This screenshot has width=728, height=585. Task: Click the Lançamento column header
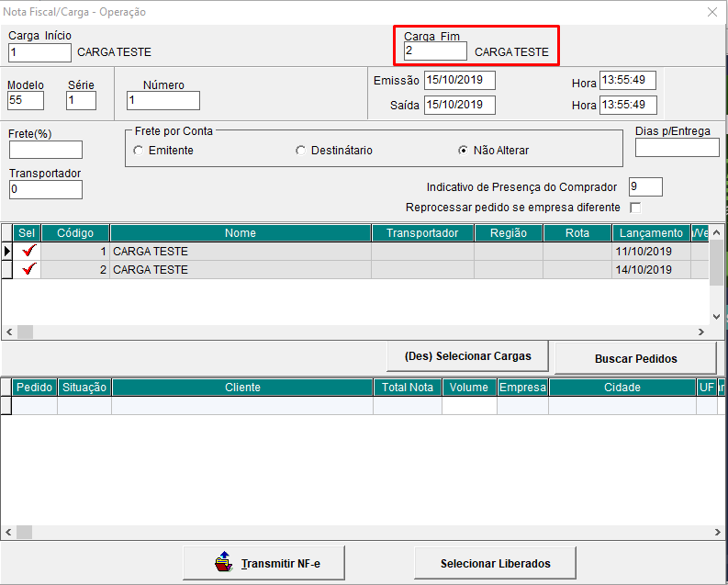tap(650, 233)
